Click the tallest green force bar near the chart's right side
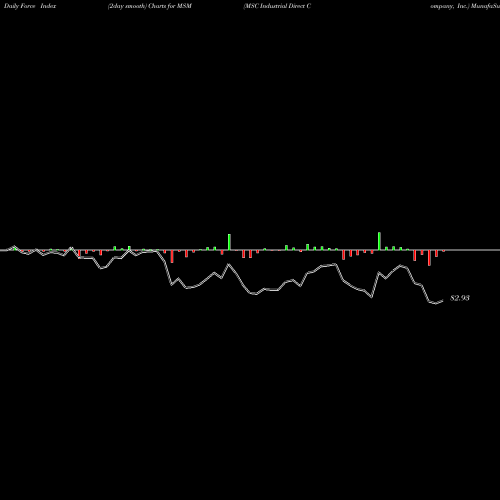 tap(379, 241)
